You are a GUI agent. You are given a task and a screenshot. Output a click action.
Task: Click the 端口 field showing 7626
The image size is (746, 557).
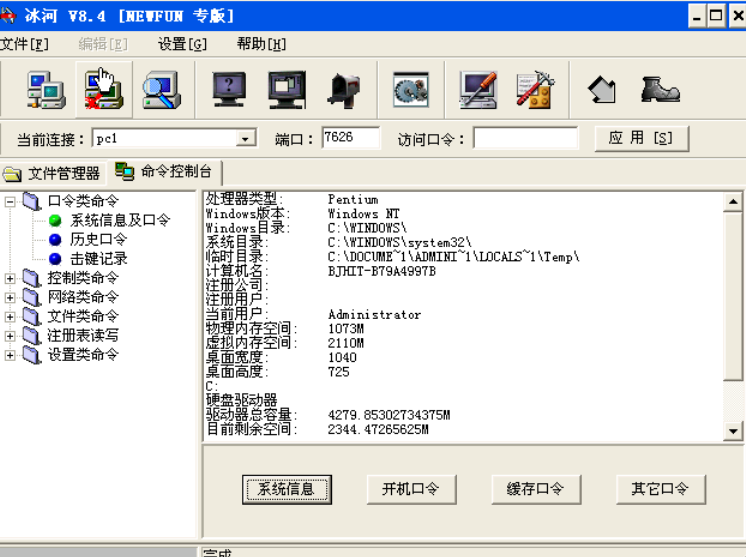click(351, 137)
